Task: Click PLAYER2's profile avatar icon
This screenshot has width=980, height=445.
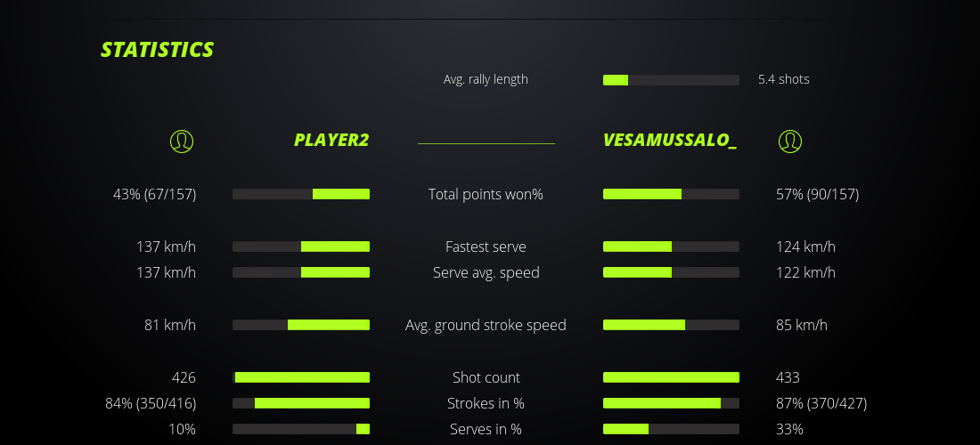Action: coord(181,141)
